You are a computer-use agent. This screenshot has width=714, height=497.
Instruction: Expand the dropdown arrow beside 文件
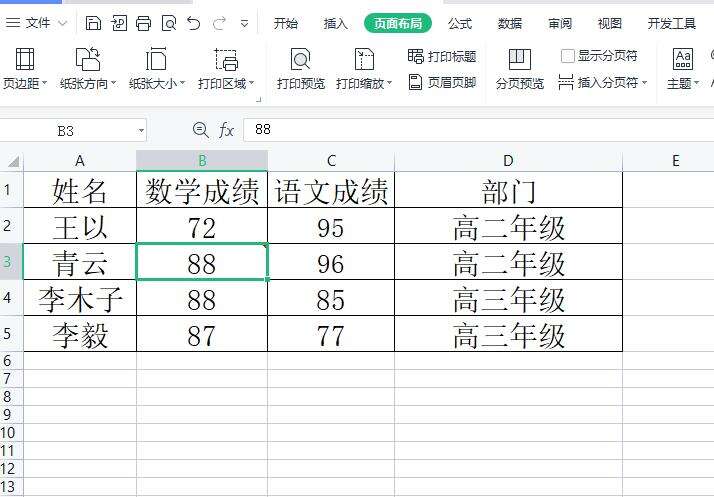point(63,23)
